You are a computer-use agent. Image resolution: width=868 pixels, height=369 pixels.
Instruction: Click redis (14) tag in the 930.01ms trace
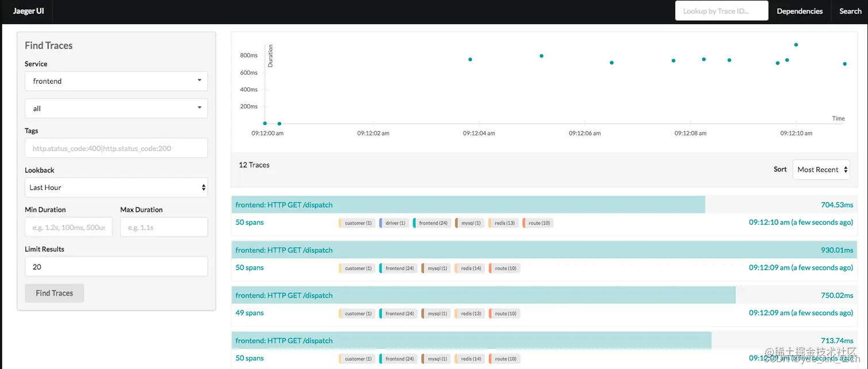pos(469,268)
